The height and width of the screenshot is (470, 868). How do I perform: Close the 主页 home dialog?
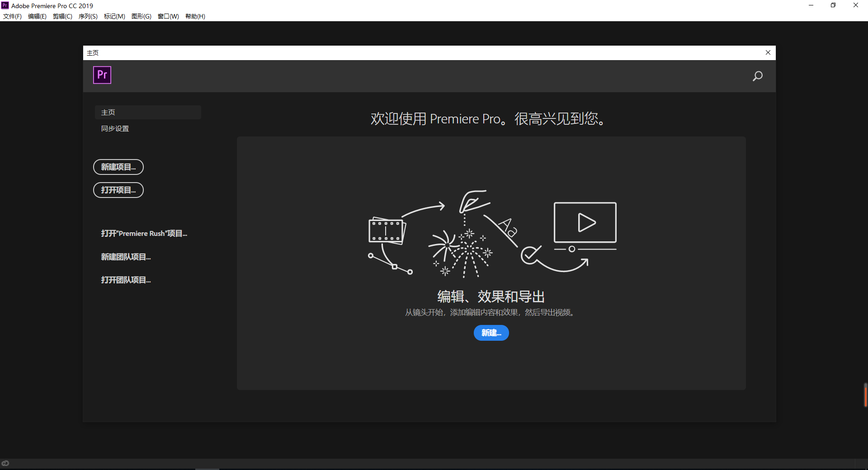(768, 52)
